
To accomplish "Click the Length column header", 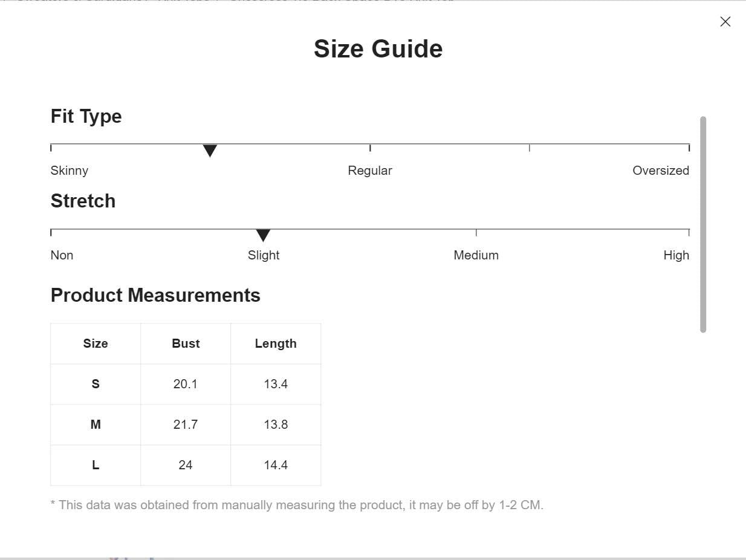I will click(x=276, y=343).
